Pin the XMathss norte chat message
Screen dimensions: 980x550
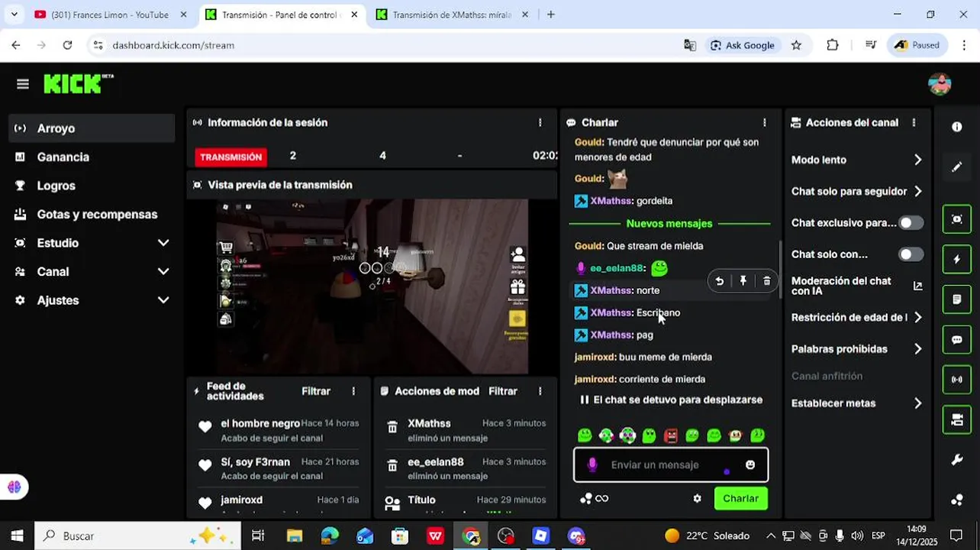(743, 281)
